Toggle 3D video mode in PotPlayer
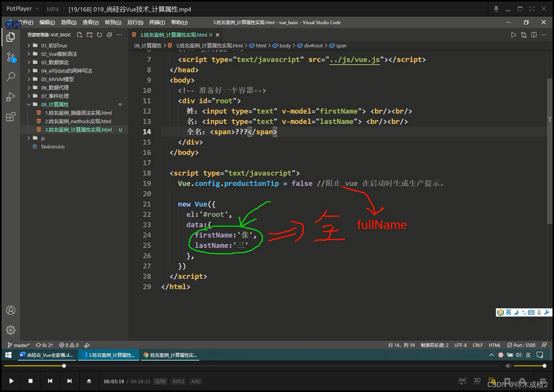The width and height of the screenshot is (554, 392). point(477,381)
